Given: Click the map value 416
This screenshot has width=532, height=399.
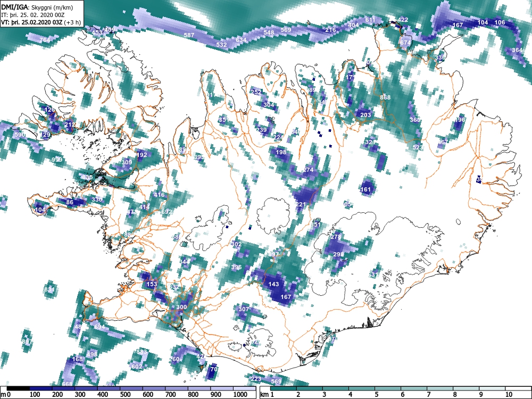Looking at the screenshot, I should pyautogui.click(x=159, y=195).
